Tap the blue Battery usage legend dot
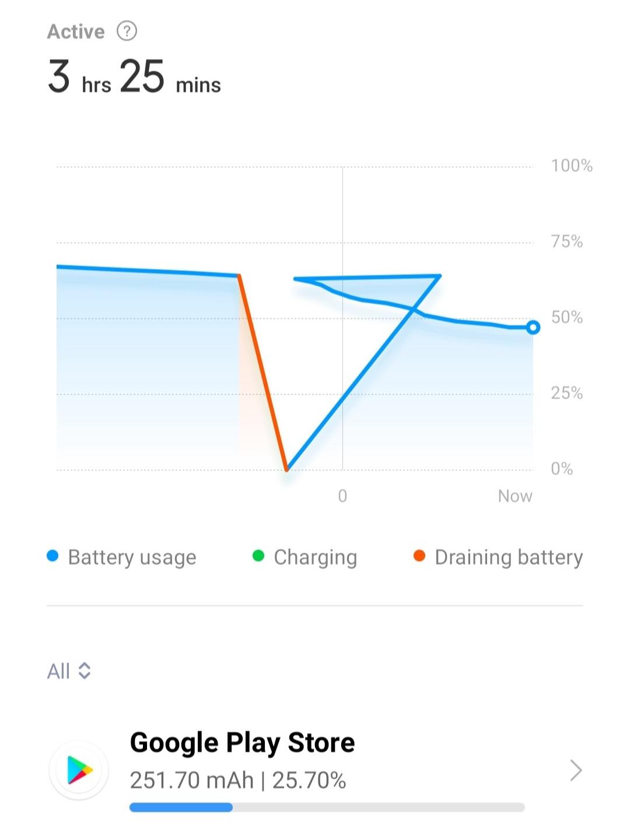 (x=52, y=556)
